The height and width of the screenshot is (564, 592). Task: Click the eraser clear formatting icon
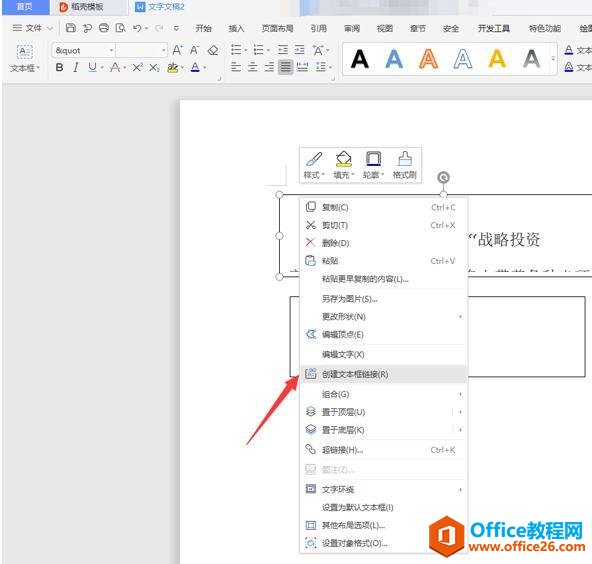[x=213, y=50]
